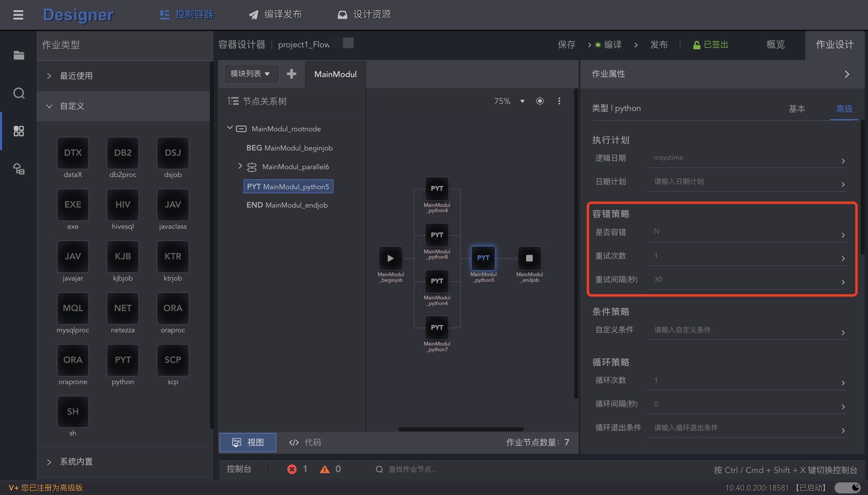Select the python job type icon

(x=123, y=360)
